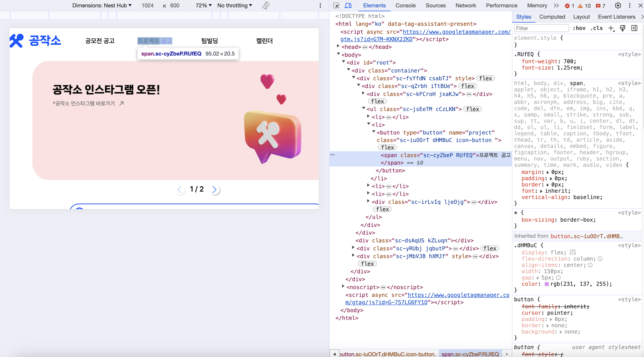Switch to the Console tab
This screenshot has height=357, width=644.
tap(405, 5)
